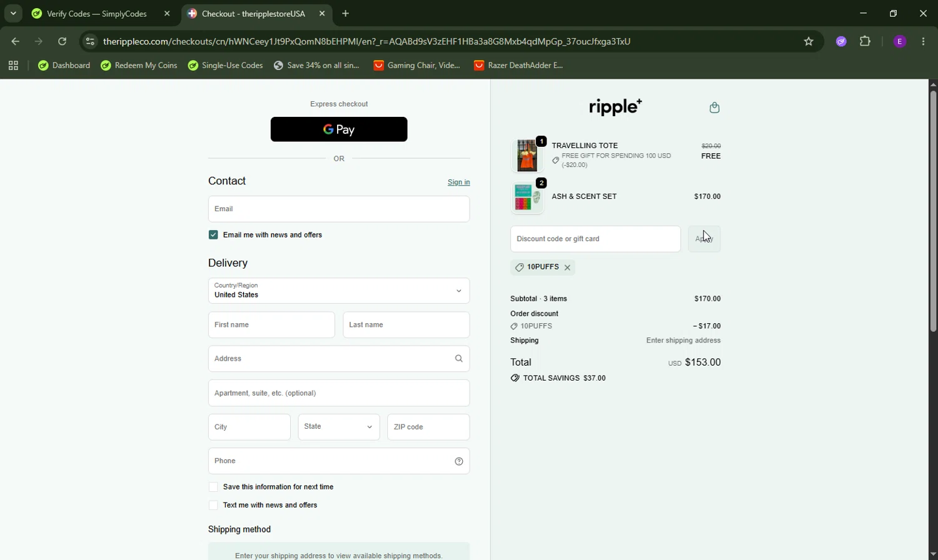This screenshot has width=938, height=560.
Task: Click into the Address field
Action: pos(339,359)
